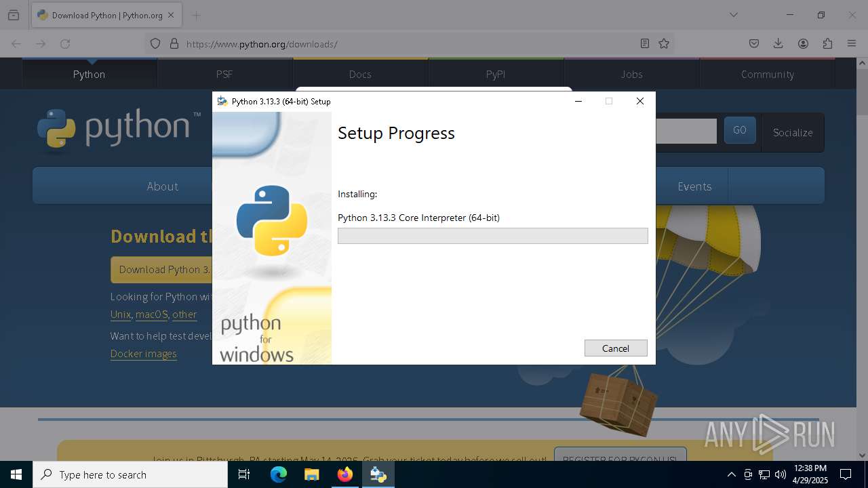Click the python.org URL address field
868x488 pixels.
pyautogui.click(x=410, y=43)
